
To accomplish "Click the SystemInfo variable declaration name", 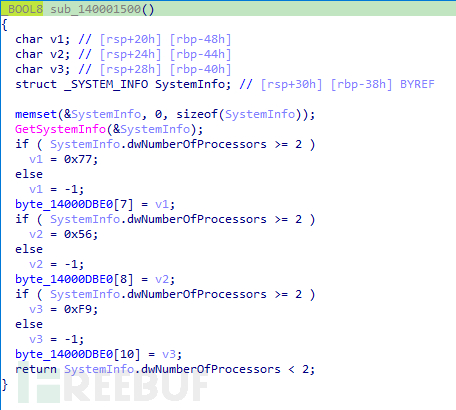I will pos(190,84).
